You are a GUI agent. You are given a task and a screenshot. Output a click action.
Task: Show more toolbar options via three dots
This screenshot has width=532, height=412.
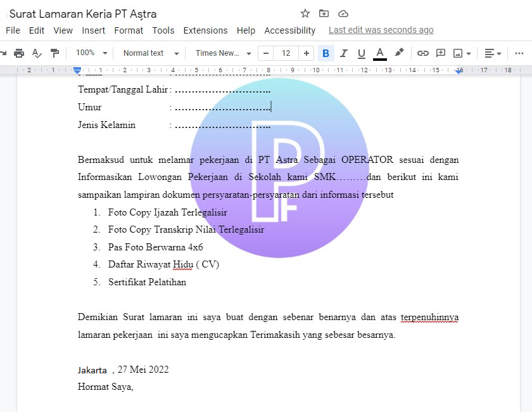(519, 53)
